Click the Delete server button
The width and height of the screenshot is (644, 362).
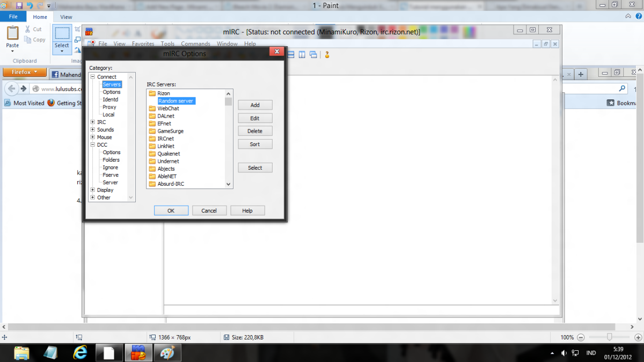(x=255, y=131)
